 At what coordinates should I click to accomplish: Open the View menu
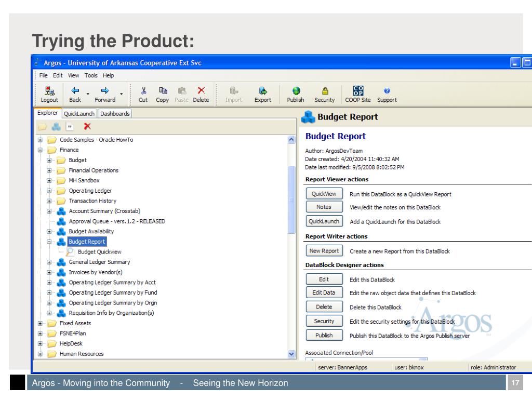point(73,75)
